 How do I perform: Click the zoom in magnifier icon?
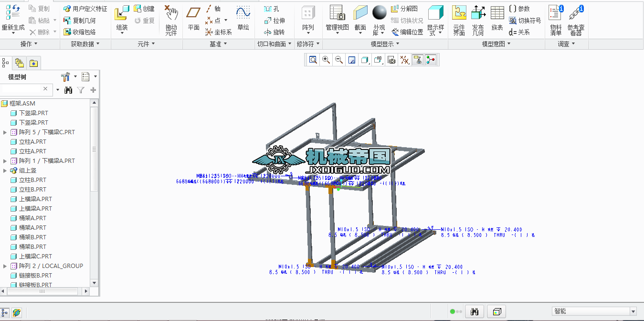click(x=326, y=60)
